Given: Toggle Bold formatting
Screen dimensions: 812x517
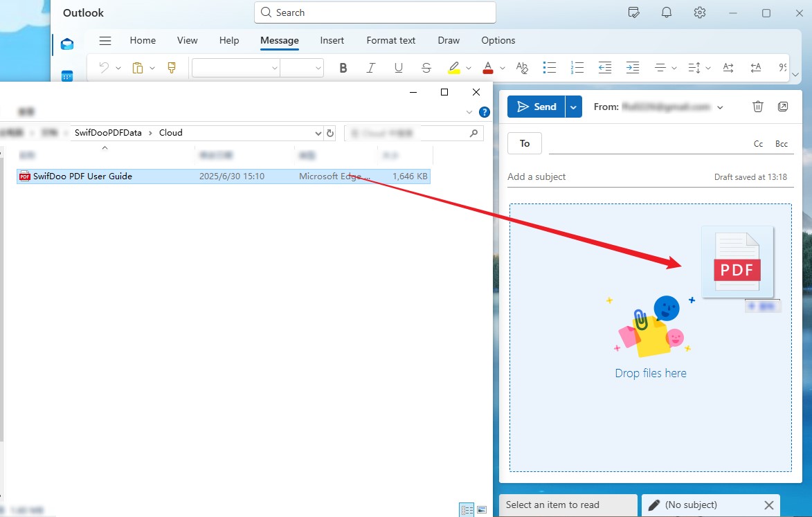Looking at the screenshot, I should pyautogui.click(x=343, y=68).
